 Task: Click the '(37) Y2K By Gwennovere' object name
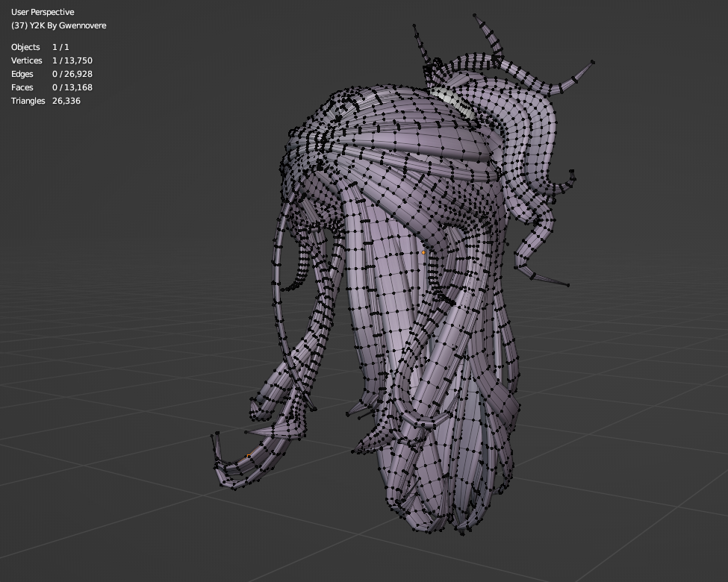pos(58,25)
